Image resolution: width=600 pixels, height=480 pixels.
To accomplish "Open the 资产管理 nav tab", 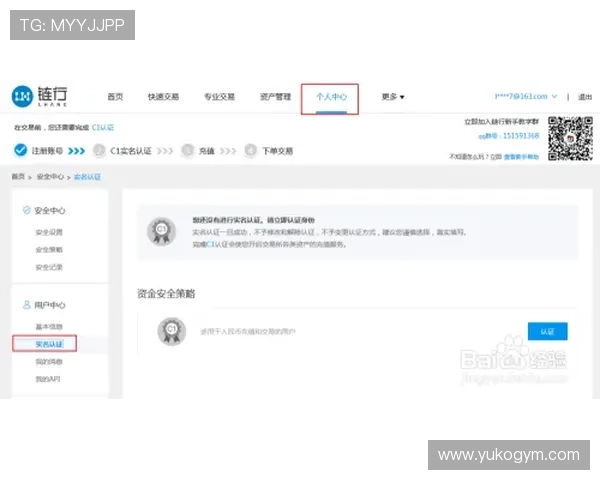I will click(x=276, y=97).
